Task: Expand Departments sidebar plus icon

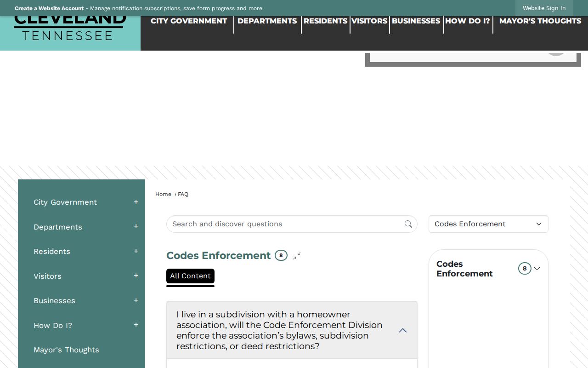Action: [x=136, y=227]
